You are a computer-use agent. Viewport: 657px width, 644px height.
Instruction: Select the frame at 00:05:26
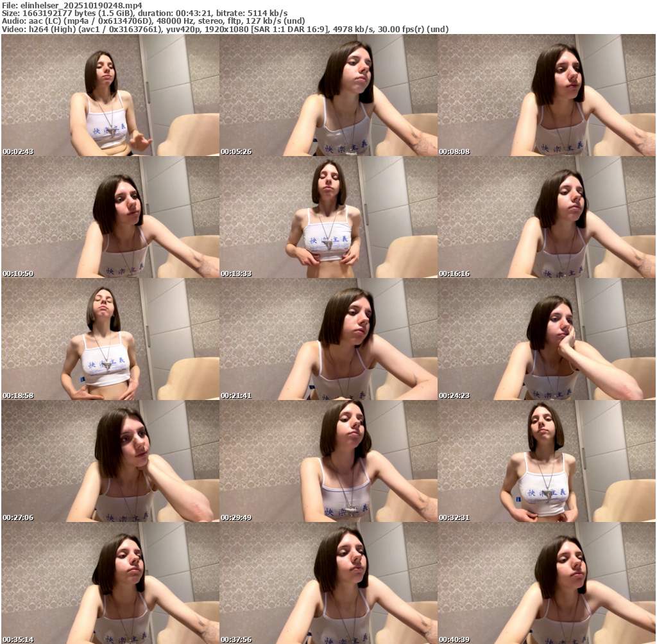click(328, 95)
